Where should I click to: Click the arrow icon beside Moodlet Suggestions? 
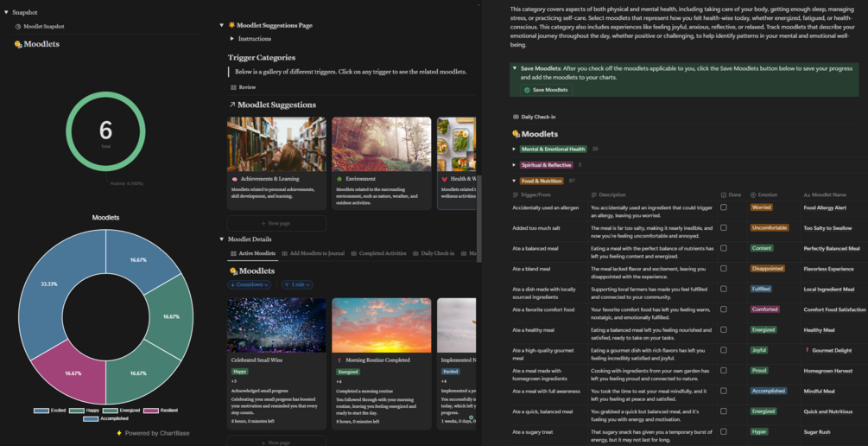pos(232,105)
